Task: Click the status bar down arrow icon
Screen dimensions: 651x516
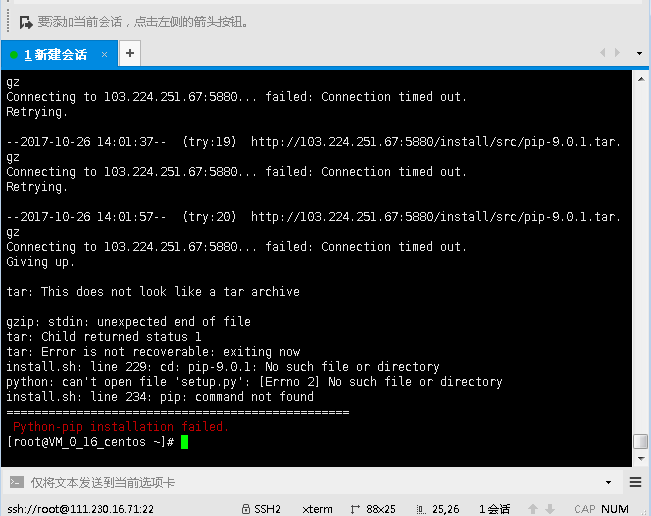Action: pyautogui.click(x=550, y=509)
